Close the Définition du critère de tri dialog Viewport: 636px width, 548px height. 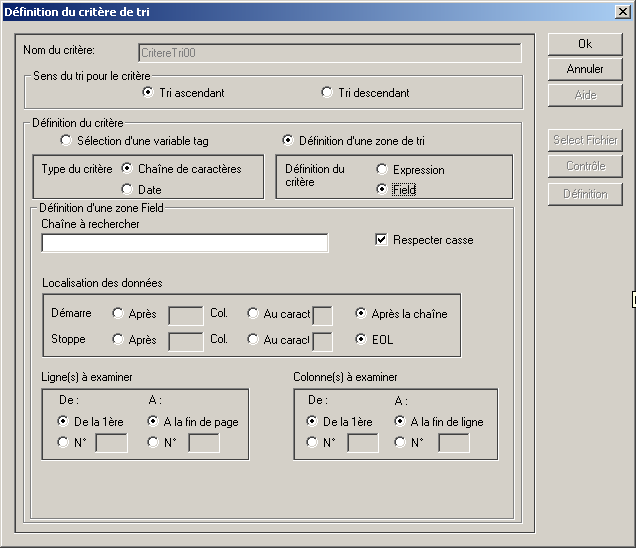pyautogui.click(x=622, y=11)
